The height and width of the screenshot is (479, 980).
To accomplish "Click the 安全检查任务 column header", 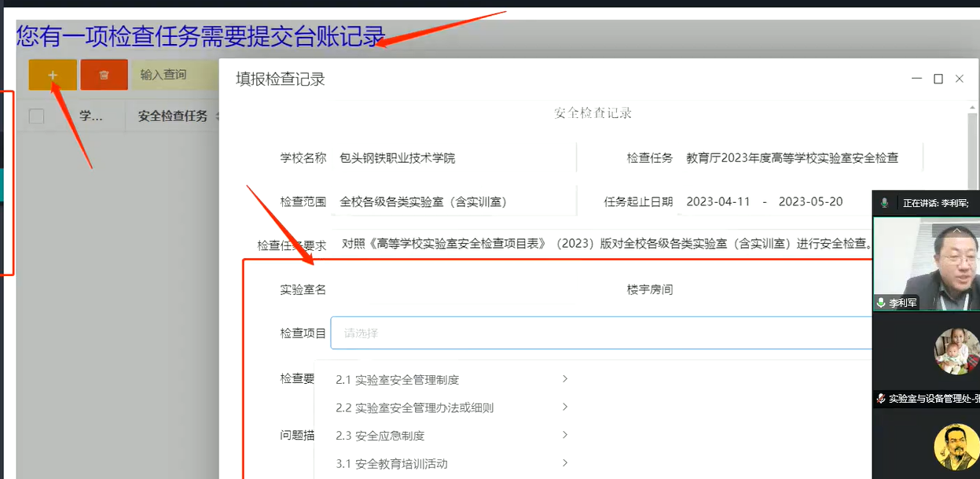I will [x=172, y=116].
